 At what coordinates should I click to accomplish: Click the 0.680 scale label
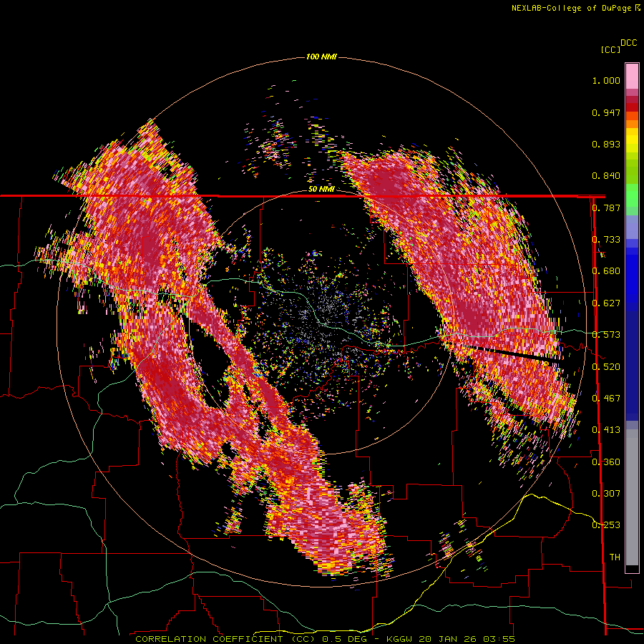click(x=606, y=271)
